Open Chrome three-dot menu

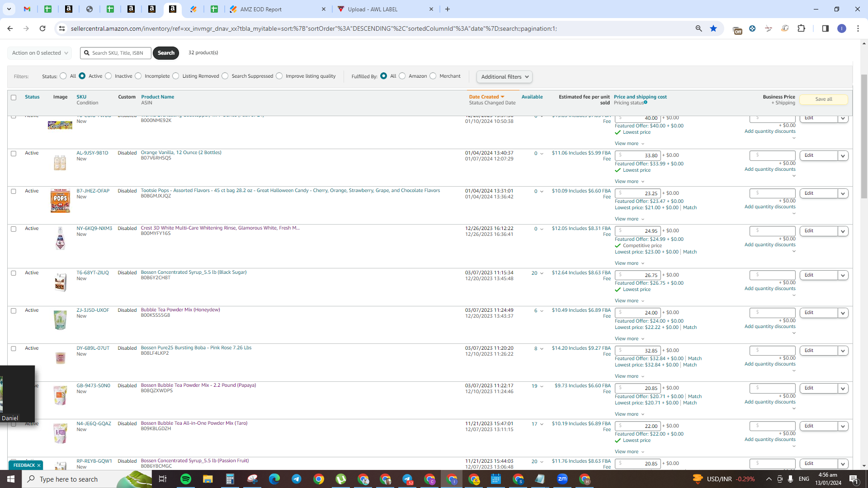(858, 28)
